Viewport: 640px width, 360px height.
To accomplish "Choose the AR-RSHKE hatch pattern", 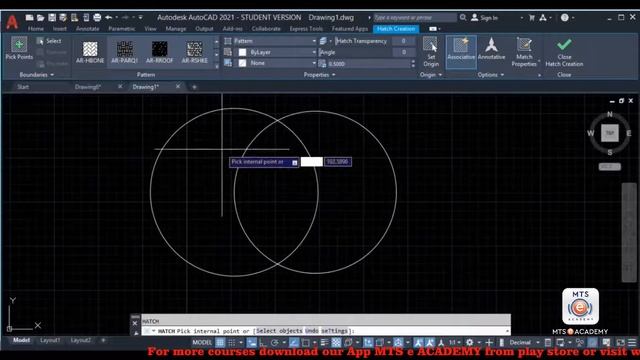I will (195, 52).
